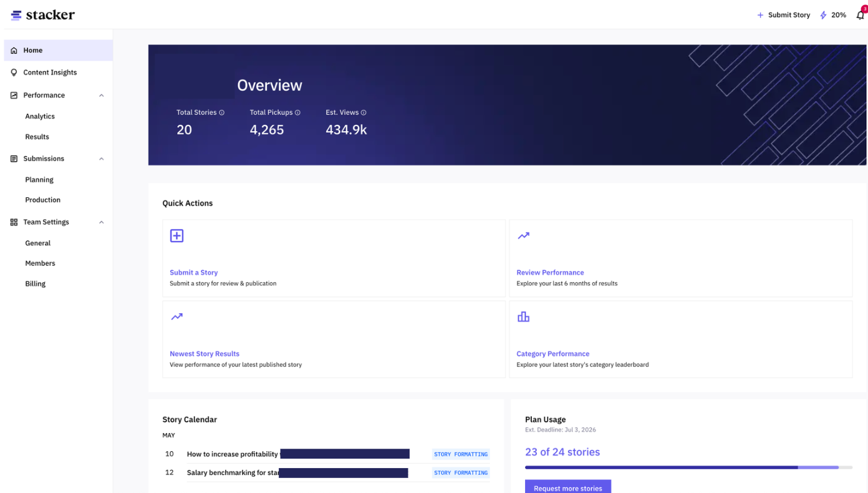Screen dimensions: 868x493
Task: Click the trend arrow icon on Review Performance card
Action: click(x=523, y=236)
